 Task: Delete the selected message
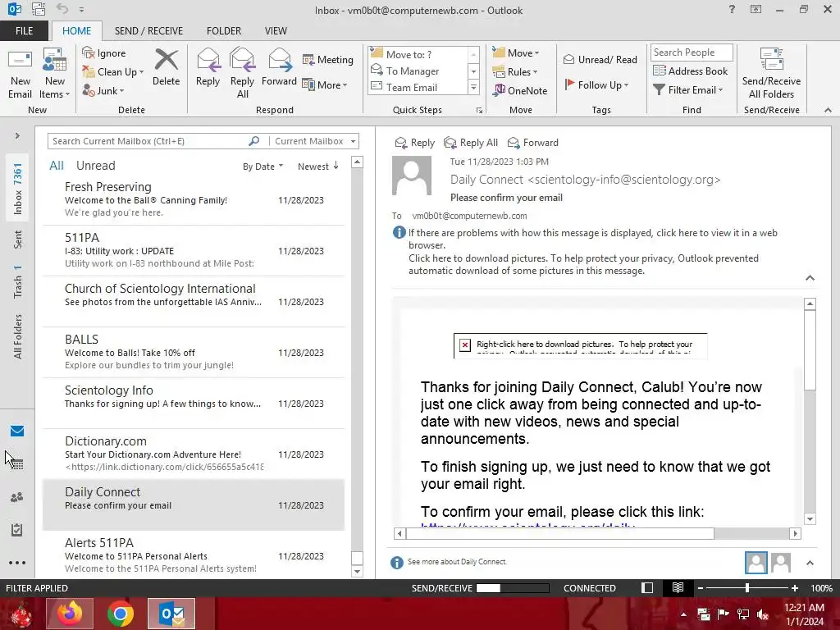coord(166,67)
